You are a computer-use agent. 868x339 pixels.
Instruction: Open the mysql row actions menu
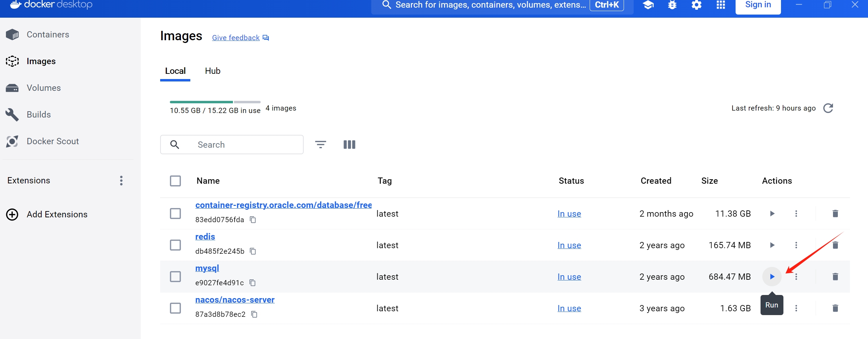point(796,277)
